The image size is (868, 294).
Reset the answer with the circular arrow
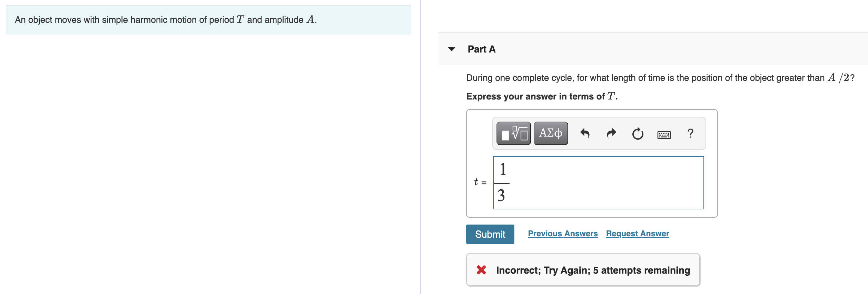point(638,133)
